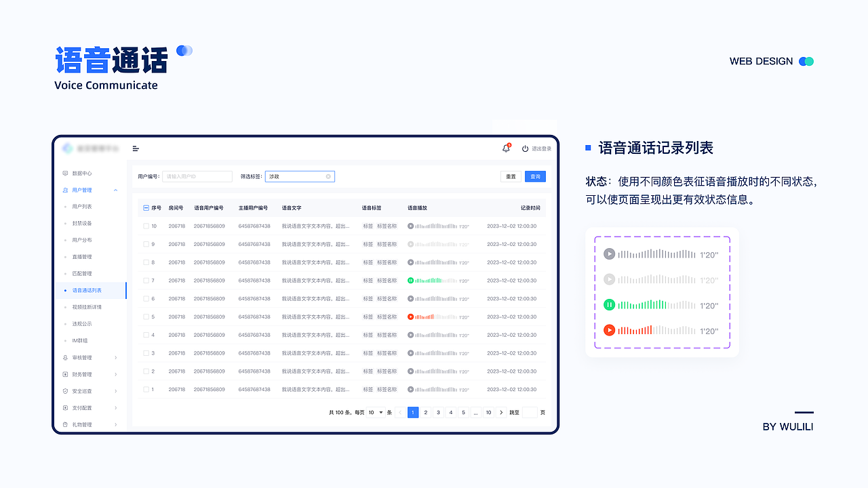Click the 重置 reset button
Screen dimensions: 868x488
tap(511, 176)
